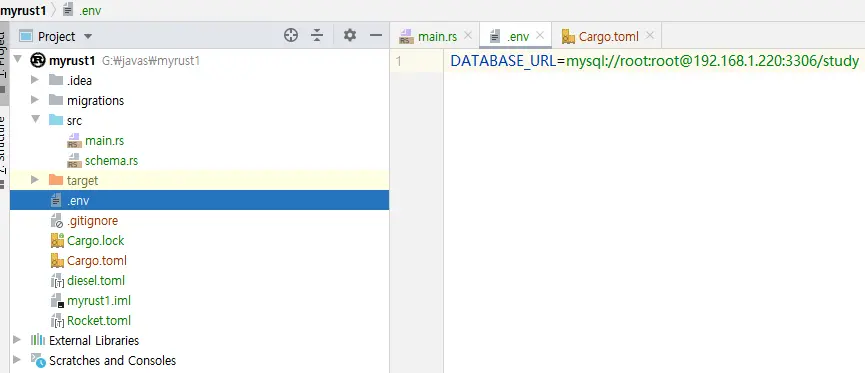Click the Rust file icon of main.rs

[74, 140]
